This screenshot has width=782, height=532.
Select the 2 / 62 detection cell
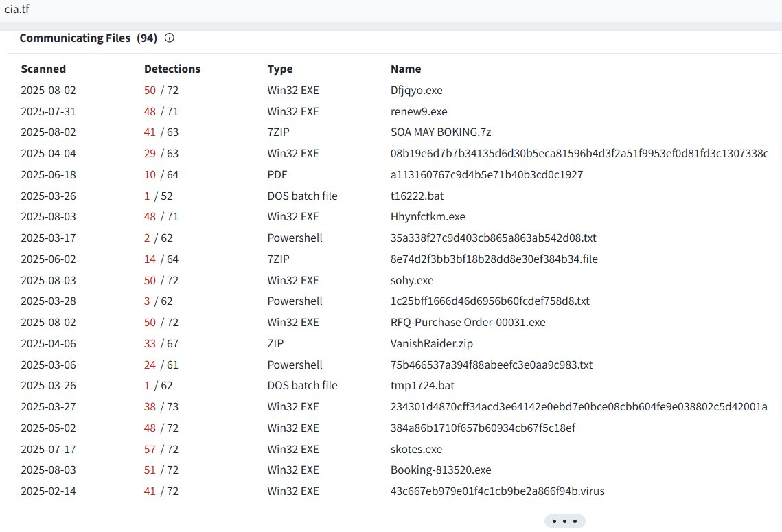click(x=158, y=238)
